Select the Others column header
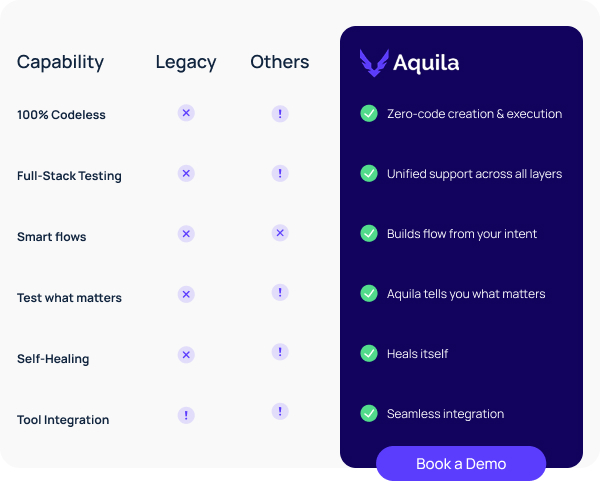600x481 pixels. [x=280, y=62]
